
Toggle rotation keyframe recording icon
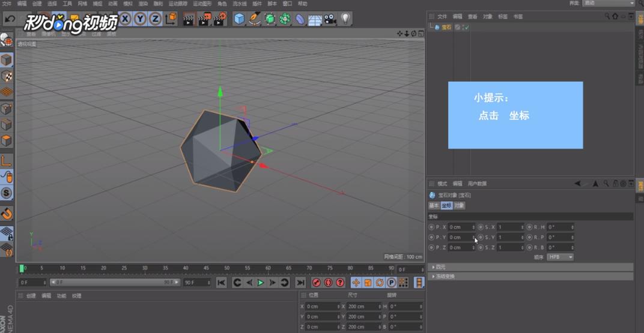click(x=380, y=283)
